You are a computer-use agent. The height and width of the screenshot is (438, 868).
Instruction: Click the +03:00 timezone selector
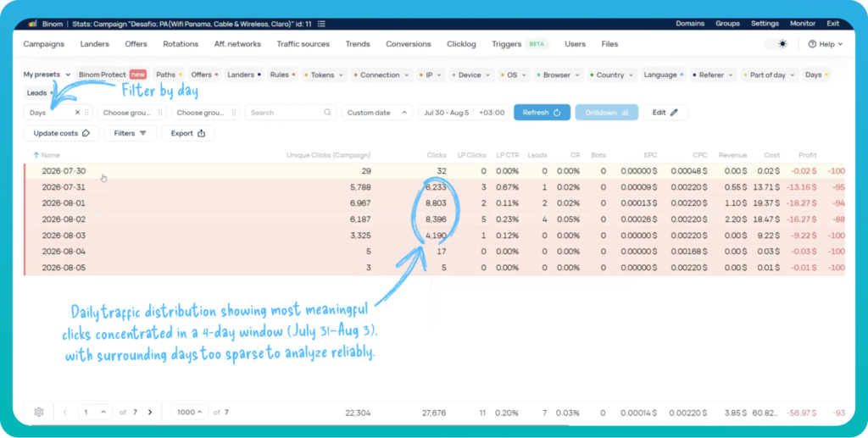tap(492, 113)
